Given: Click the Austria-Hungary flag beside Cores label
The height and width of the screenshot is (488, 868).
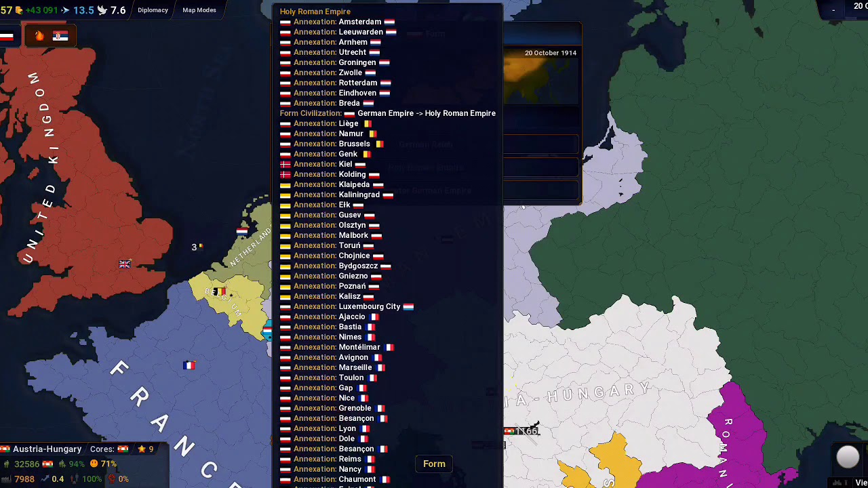Looking at the screenshot, I should tap(123, 449).
